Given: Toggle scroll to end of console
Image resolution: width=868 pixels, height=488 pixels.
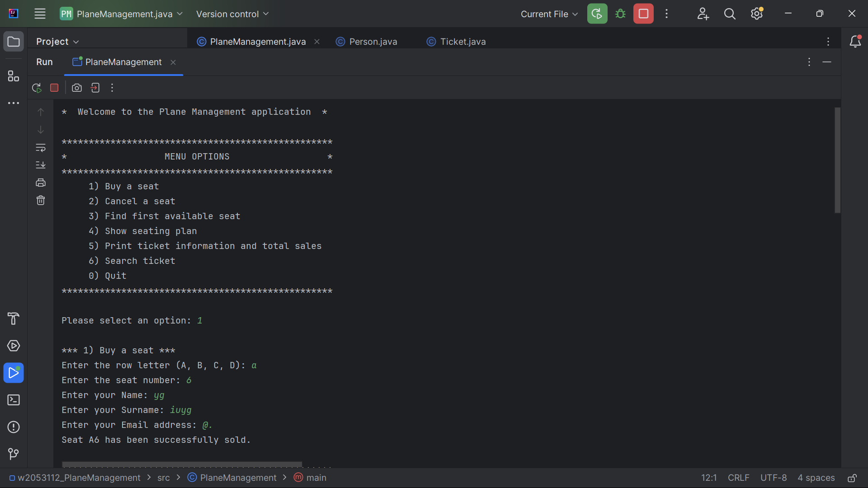Looking at the screenshot, I should pyautogui.click(x=41, y=165).
